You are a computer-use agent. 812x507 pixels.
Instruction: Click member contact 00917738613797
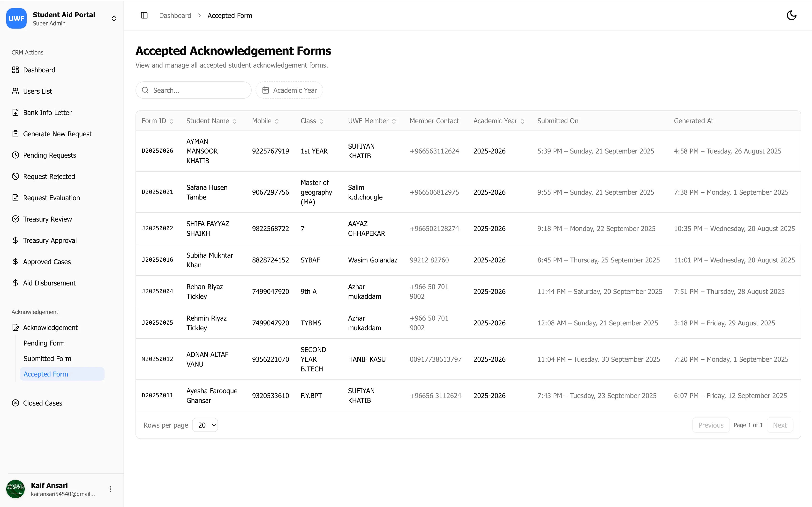436,359
